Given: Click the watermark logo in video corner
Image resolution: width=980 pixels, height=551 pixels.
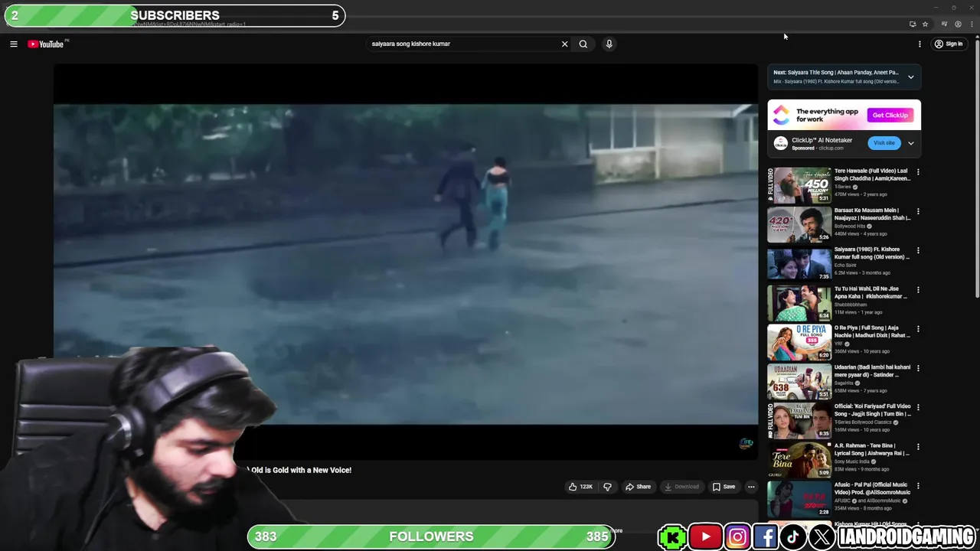Looking at the screenshot, I should [x=746, y=444].
